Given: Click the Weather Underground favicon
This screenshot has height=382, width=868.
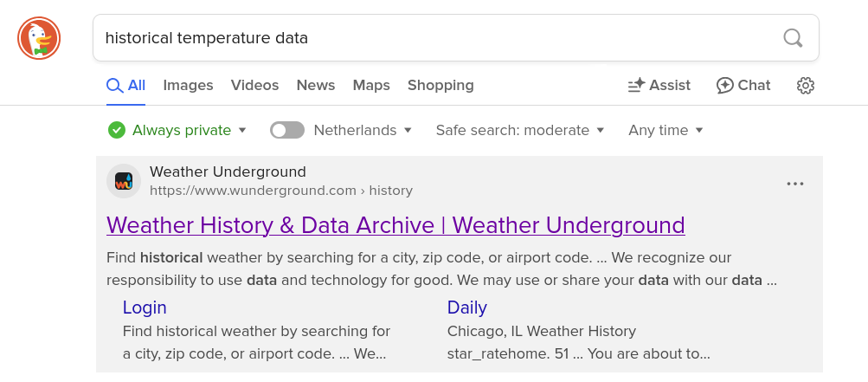Looking at the screenshot, I should (124, 181).
